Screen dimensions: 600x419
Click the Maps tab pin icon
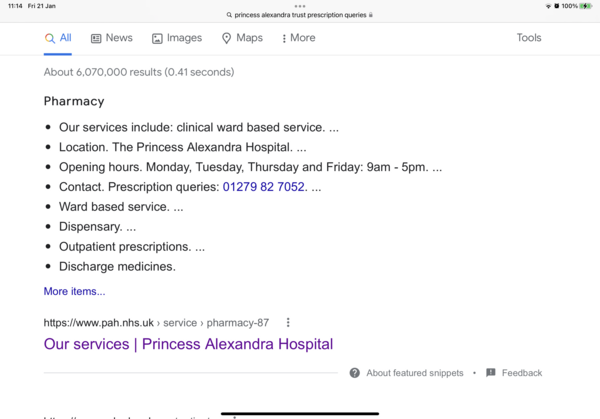(227, 38)
